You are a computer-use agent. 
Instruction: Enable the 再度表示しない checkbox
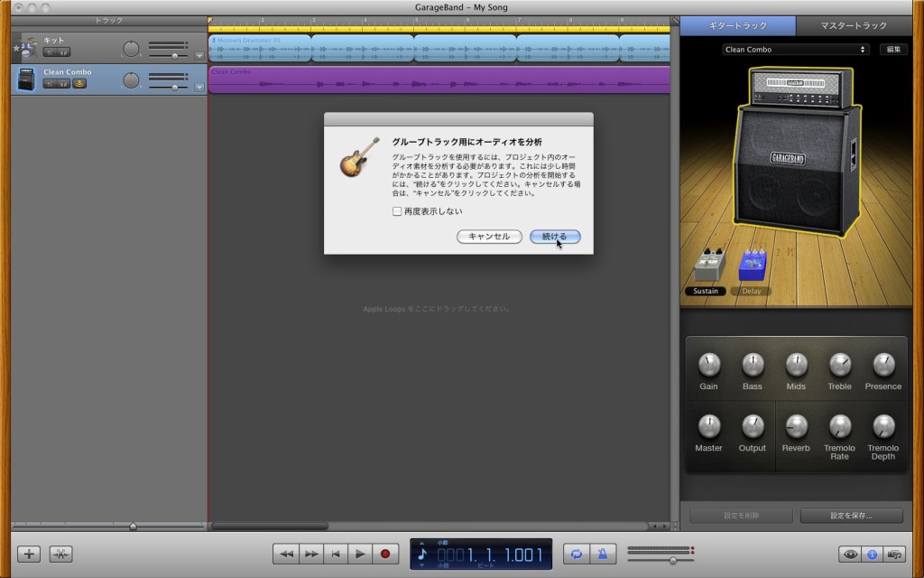click(397, 211)
